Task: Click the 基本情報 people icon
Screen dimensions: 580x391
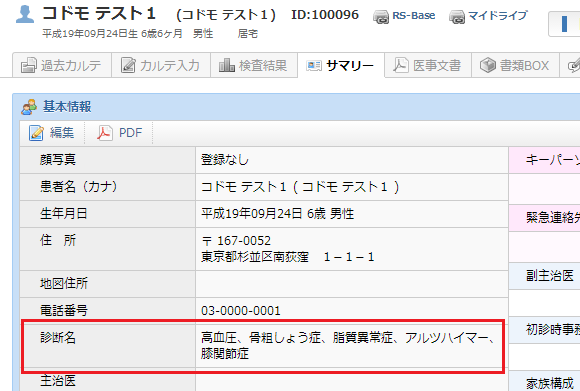Action: pos(29,107)
